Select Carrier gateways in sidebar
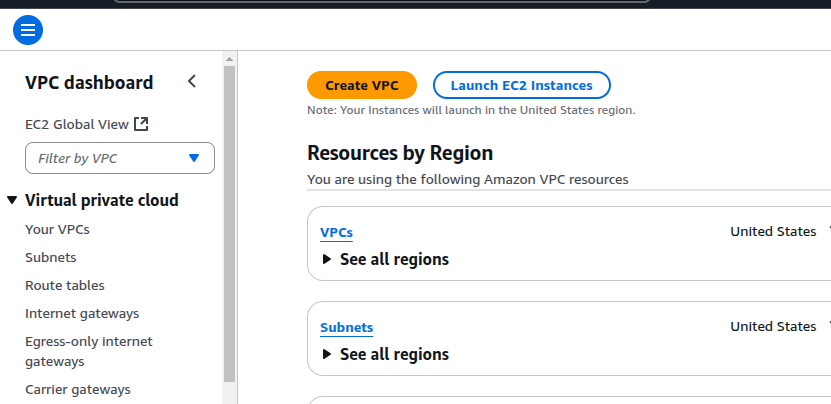This screenshot has height=404, width=831. coord(77,389)
